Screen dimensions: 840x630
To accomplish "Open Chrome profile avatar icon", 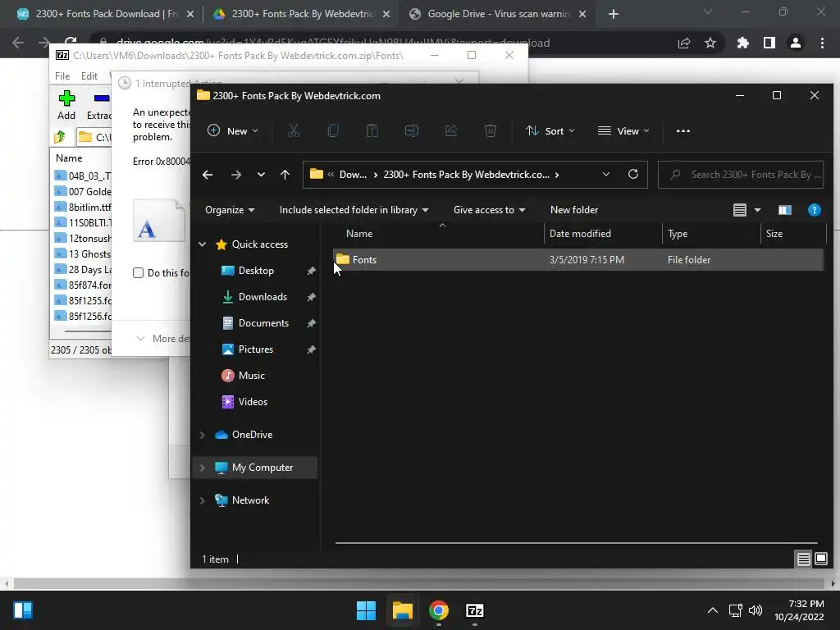I will [796, 43].
